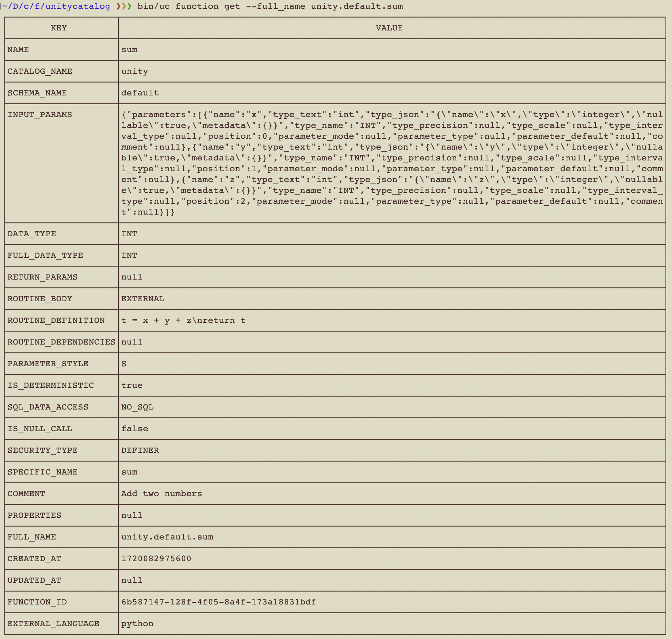Click the value 'DEFINER'
Screen dimensions: 672x639
point(140,450)
